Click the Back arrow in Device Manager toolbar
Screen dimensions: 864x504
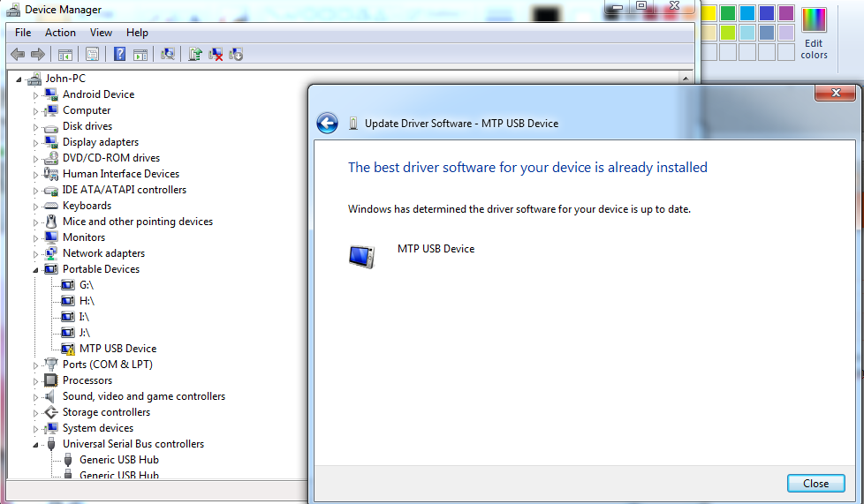(x=18, y=54)
